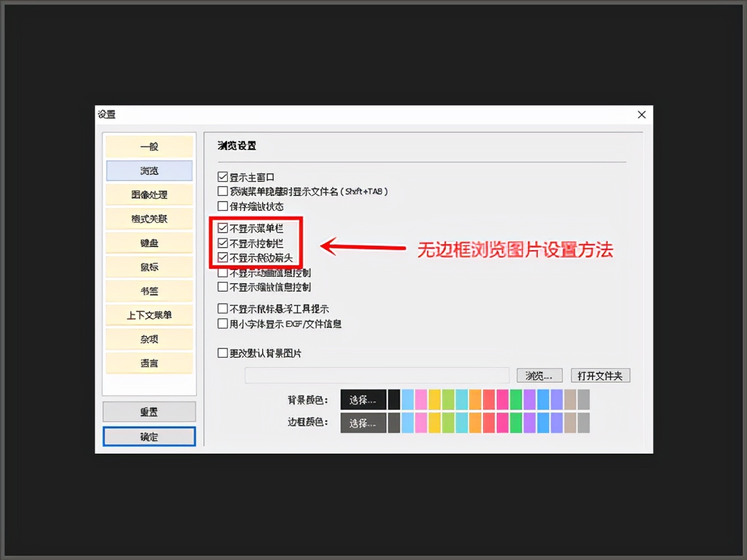Screen dimensions: 747x560
Task: Switch to the 一般 settings category
Action: click(149, 146)
